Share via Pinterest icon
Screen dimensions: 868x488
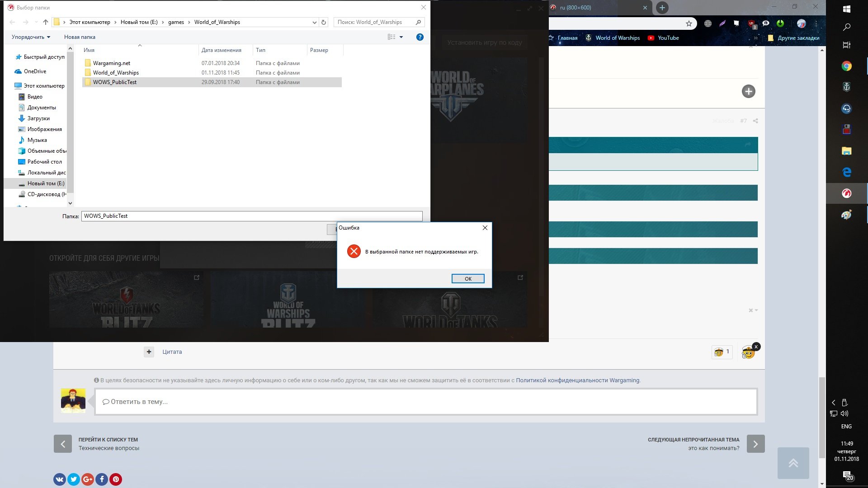(116, 479)
